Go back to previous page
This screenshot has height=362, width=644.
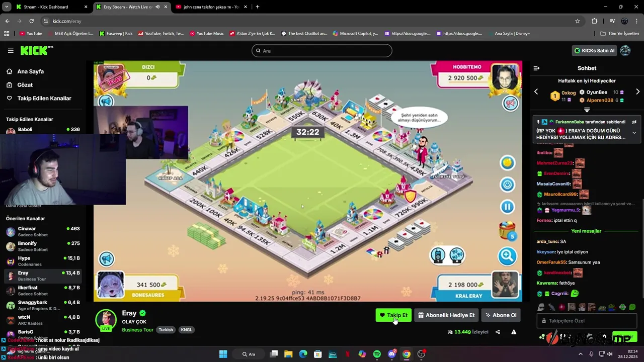tap(7, 21)
